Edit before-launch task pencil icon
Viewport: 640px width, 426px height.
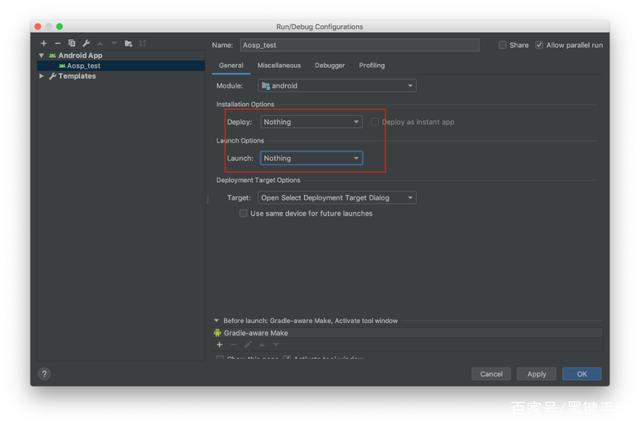[x=248, y=345]
